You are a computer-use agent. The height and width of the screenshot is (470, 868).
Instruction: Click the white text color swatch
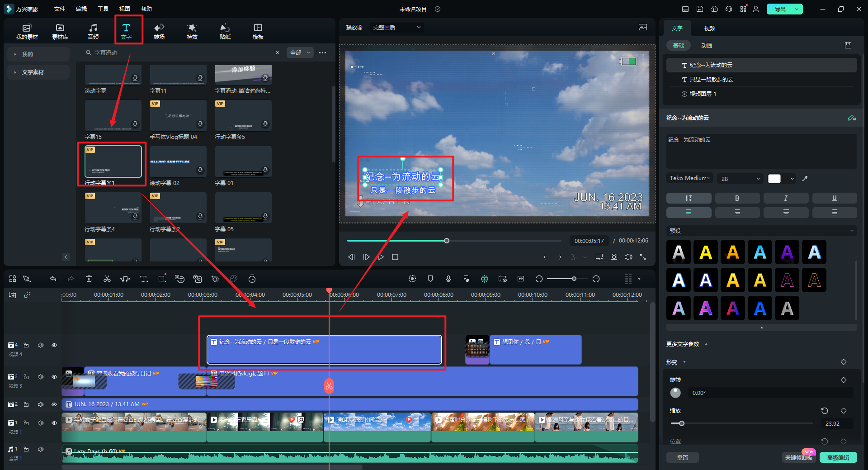774,179
